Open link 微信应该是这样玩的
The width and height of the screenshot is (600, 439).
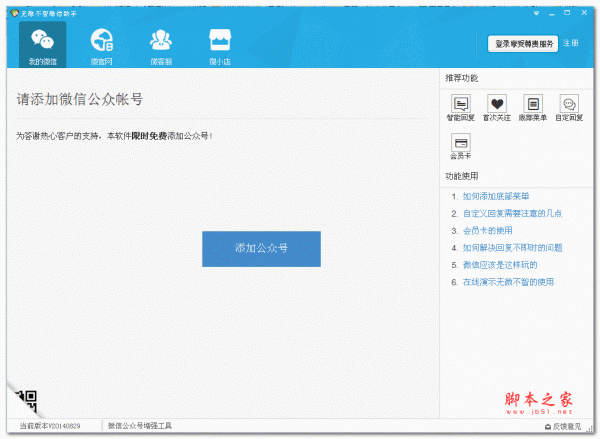click(500, 265)
